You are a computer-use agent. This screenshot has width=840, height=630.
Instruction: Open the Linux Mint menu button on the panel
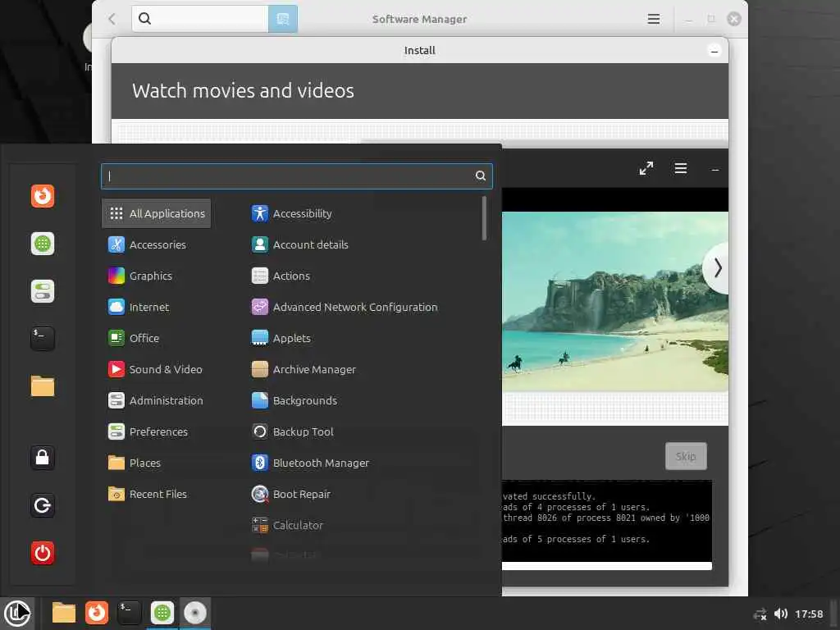click(x=17, y=613)
